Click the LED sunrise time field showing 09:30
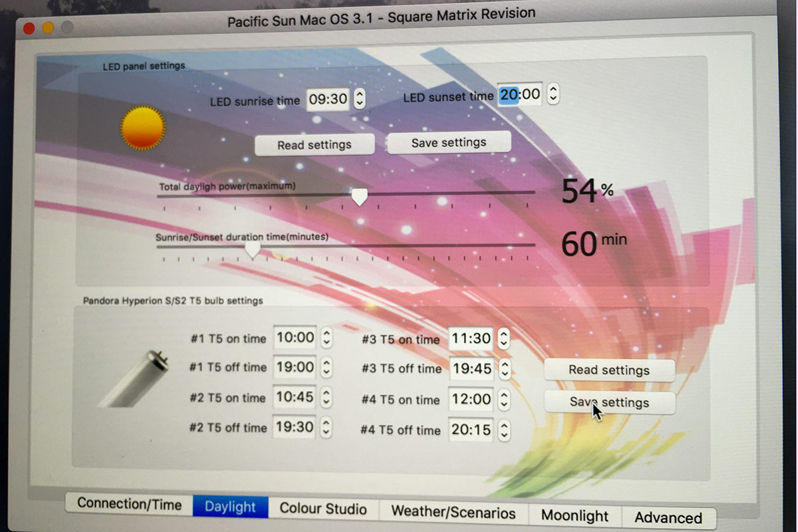 [x=329, y=99]
